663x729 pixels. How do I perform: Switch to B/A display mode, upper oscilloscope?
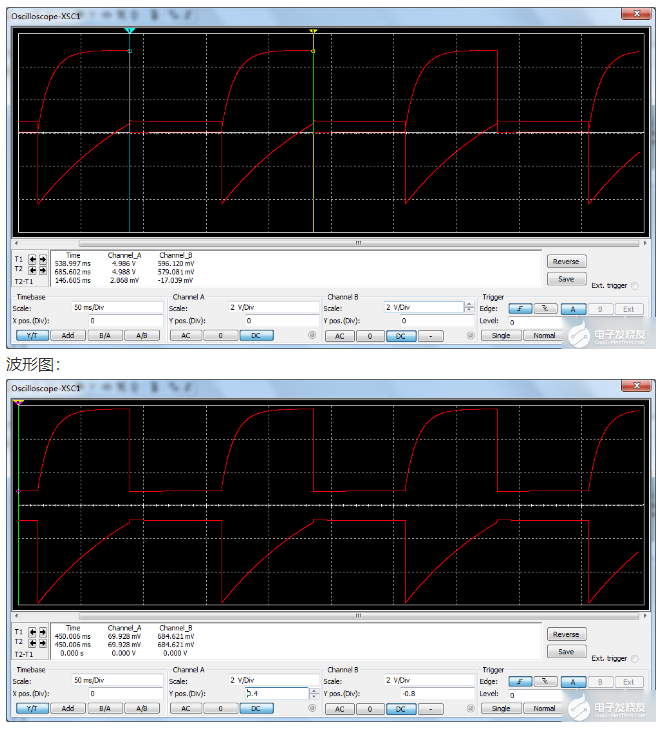point(105,336)
